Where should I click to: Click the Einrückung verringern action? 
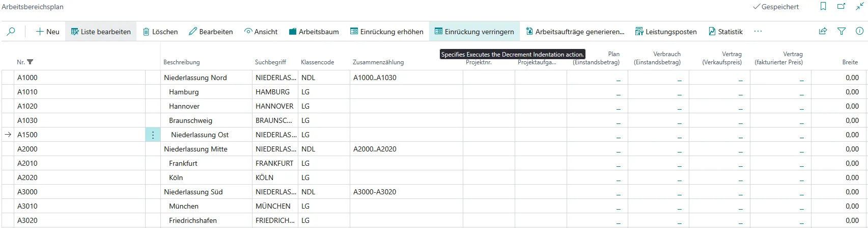(474, 32)
